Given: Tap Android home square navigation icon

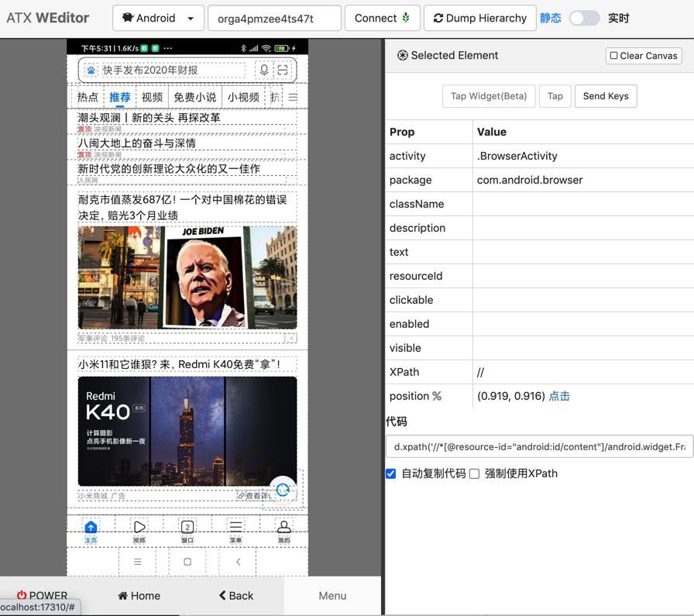Looking at the screenshot, I should 187,562.
